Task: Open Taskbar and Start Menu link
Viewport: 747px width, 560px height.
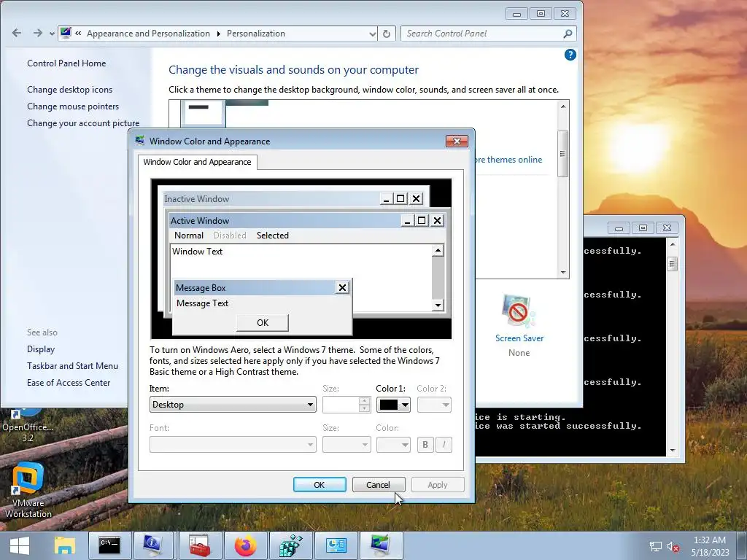Action: 72,366
